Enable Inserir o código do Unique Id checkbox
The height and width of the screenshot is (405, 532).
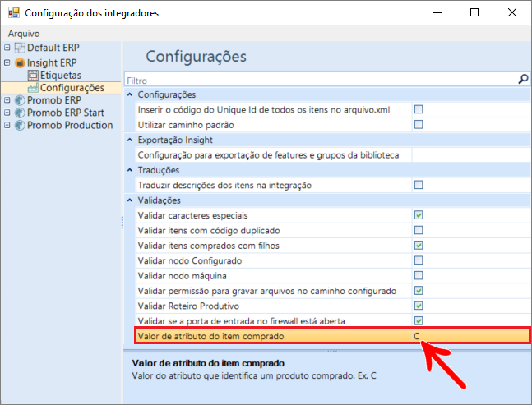coord(419,109)
